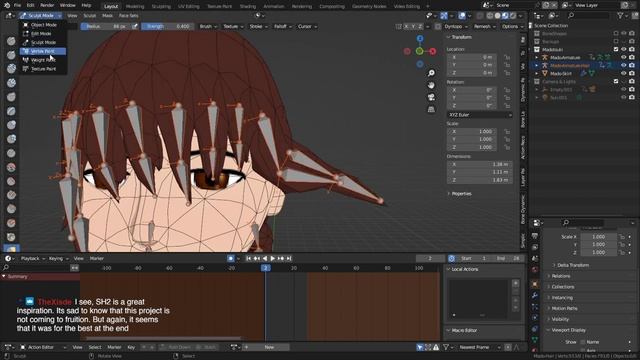Jump to the timeline end

(x=289, y=258)
